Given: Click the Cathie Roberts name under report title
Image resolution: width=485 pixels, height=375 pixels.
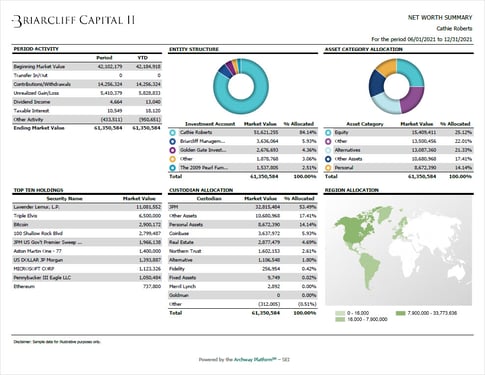Looking at the screenshot, I should pyautogui.click(x=454, y=29).
